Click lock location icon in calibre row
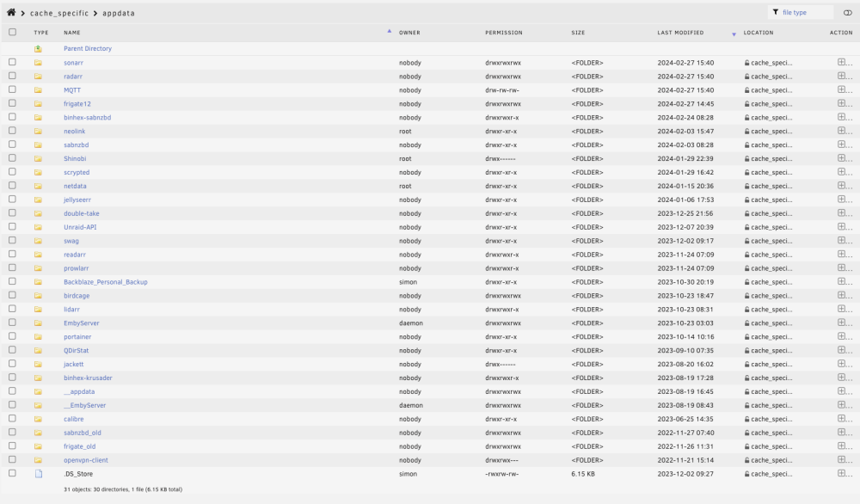Image resolution: width=860 pixels, height=504 pixels. coord(747,419)
